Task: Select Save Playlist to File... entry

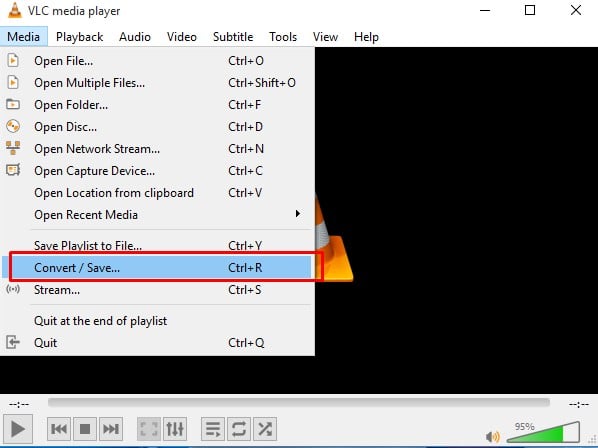Action: (x=157, y=246)
